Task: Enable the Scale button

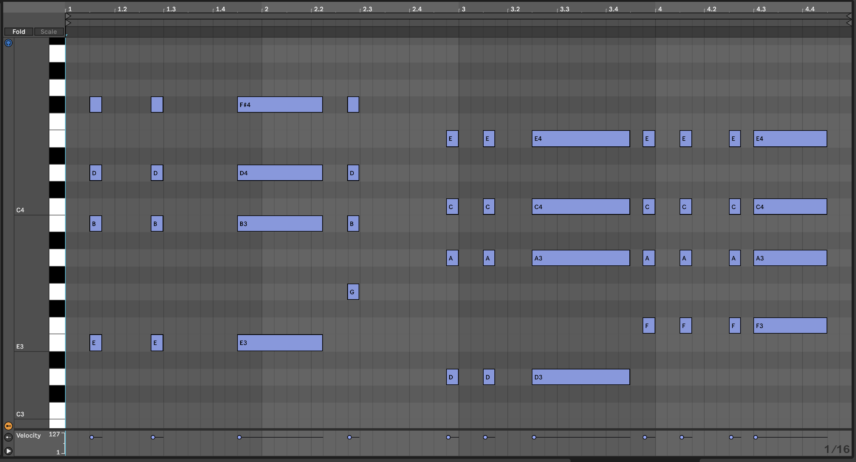Action: 49,32
